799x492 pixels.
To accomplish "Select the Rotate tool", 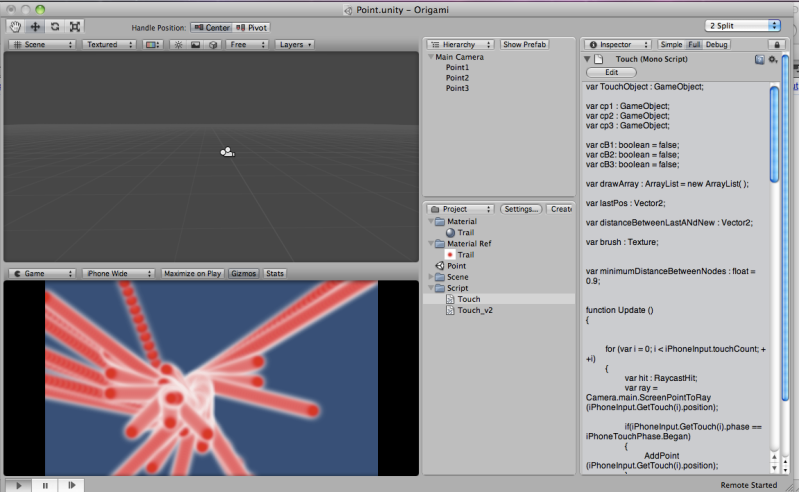I will 54,27.
